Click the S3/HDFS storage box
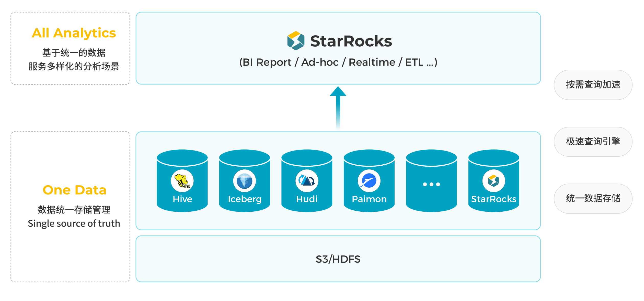 pos(338,259)
